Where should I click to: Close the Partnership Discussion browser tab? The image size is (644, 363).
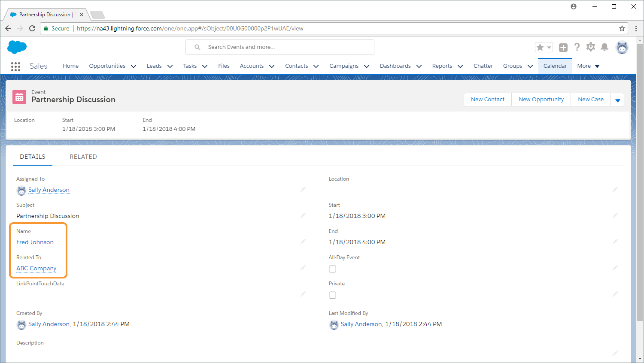82,15
